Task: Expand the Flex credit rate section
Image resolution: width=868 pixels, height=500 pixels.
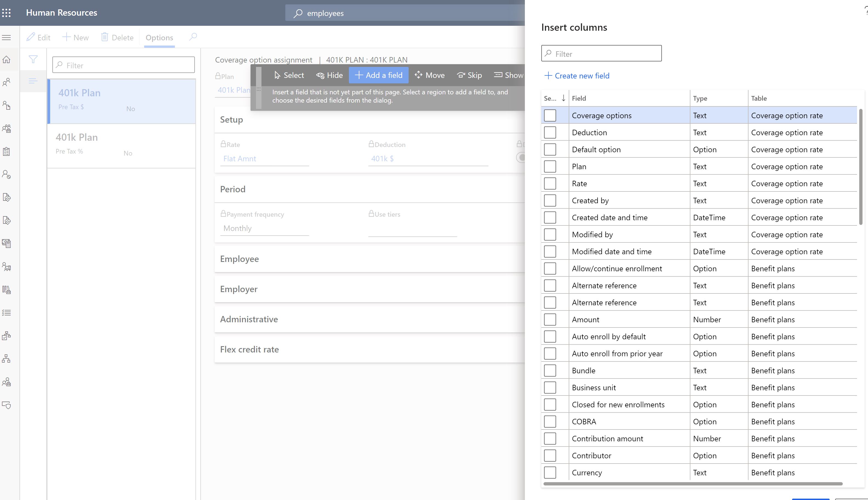Action: point(249,348)
